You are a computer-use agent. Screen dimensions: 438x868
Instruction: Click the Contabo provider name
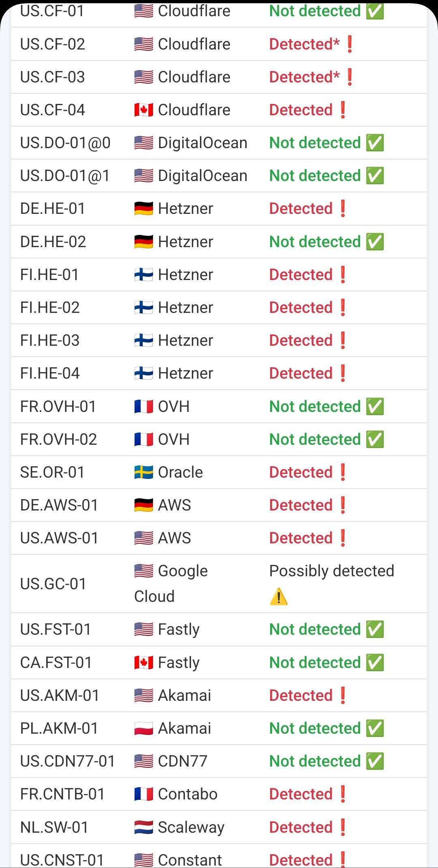[x=187, y=794]
